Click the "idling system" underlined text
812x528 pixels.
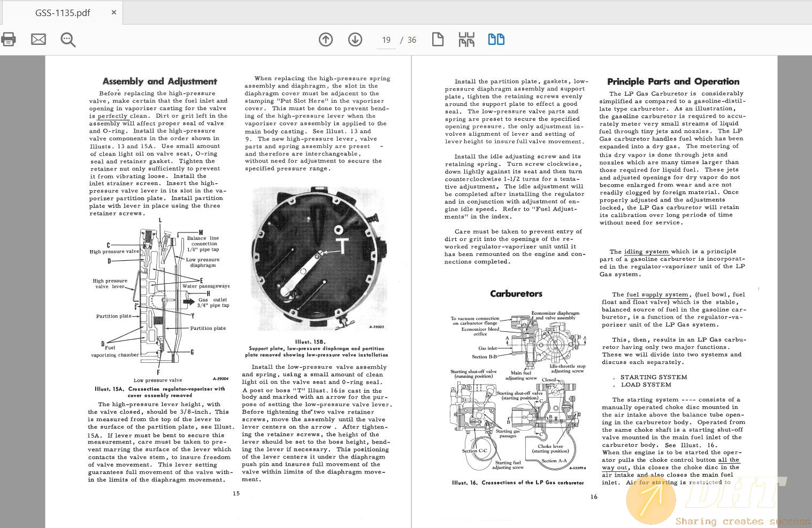coord(646,251)
